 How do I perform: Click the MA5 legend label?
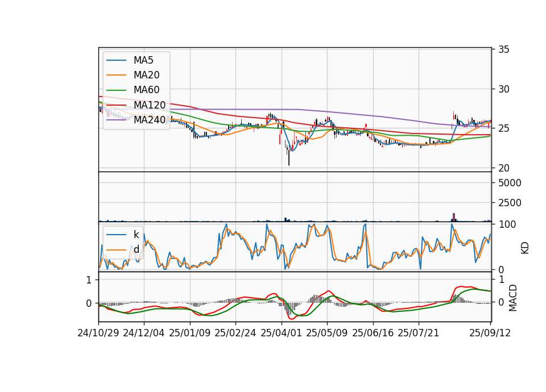(x=143, y=60)
